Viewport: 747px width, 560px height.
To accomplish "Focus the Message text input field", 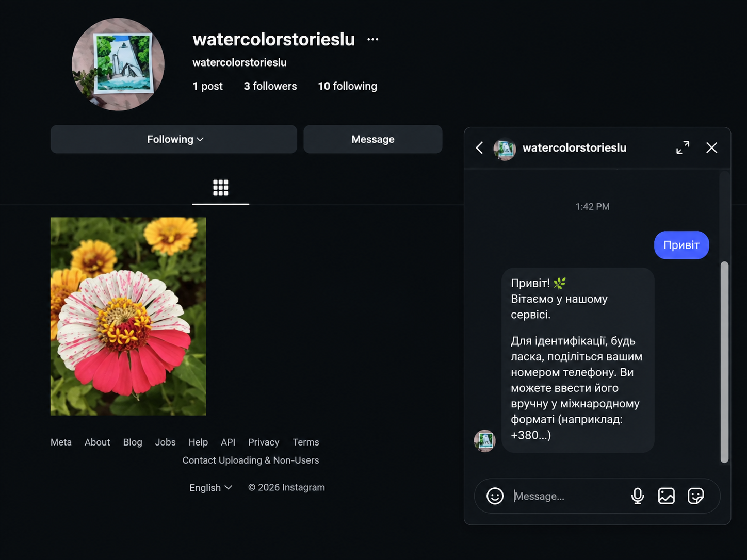I will (x=567, y=496).
